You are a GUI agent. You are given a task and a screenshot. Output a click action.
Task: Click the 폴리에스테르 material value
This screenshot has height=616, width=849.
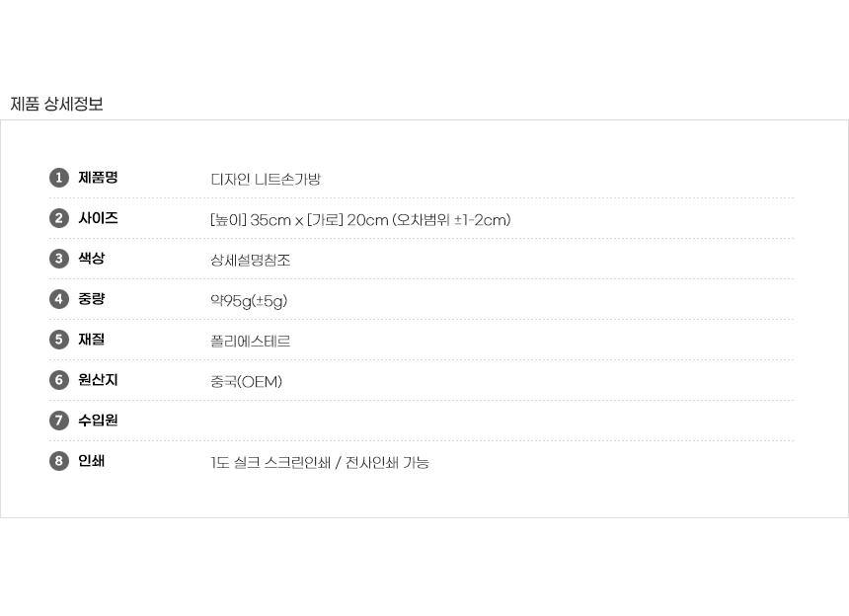pyautogui.click(x=251, y=342)
